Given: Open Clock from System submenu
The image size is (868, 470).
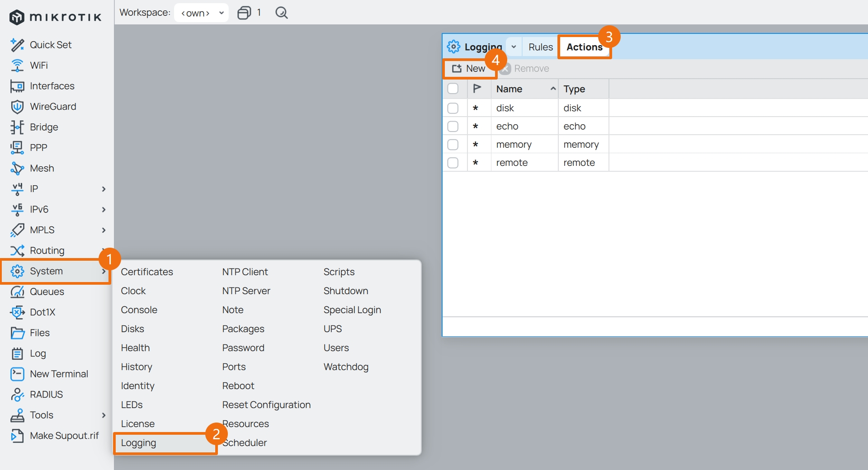Looking at the screenshot, I should (x=133, y=291).
